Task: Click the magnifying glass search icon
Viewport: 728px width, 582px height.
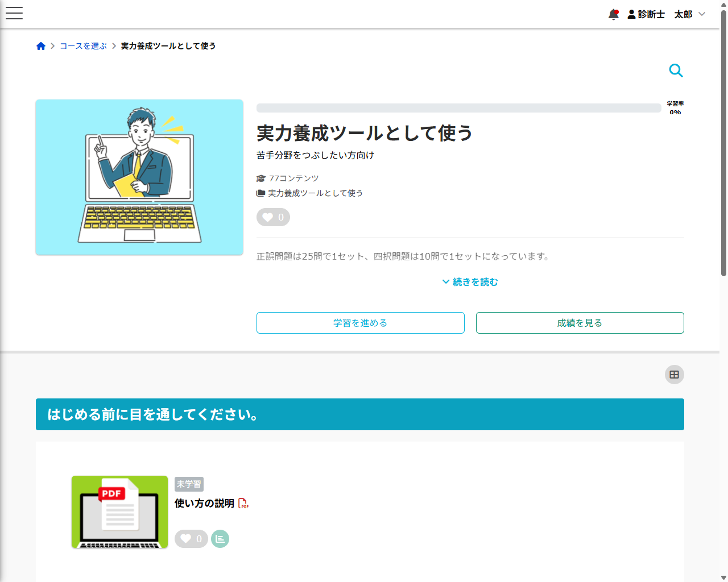Action: pos(676,70)
